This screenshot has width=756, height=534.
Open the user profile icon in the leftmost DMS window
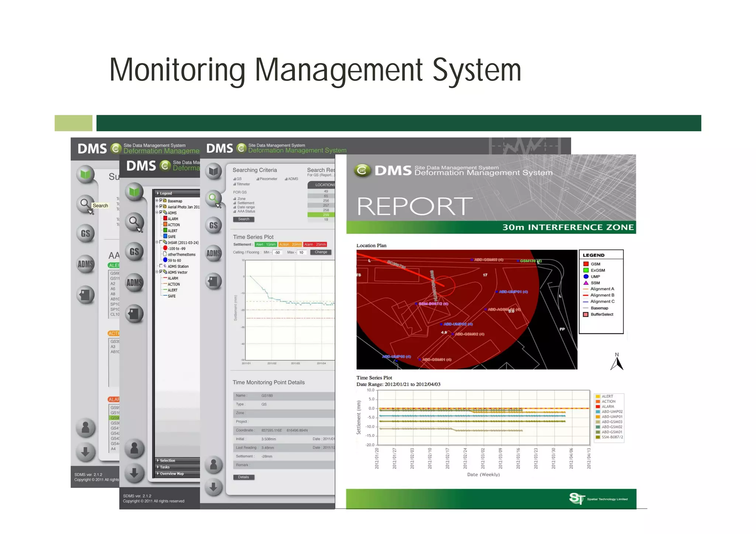tap(85, 427)
